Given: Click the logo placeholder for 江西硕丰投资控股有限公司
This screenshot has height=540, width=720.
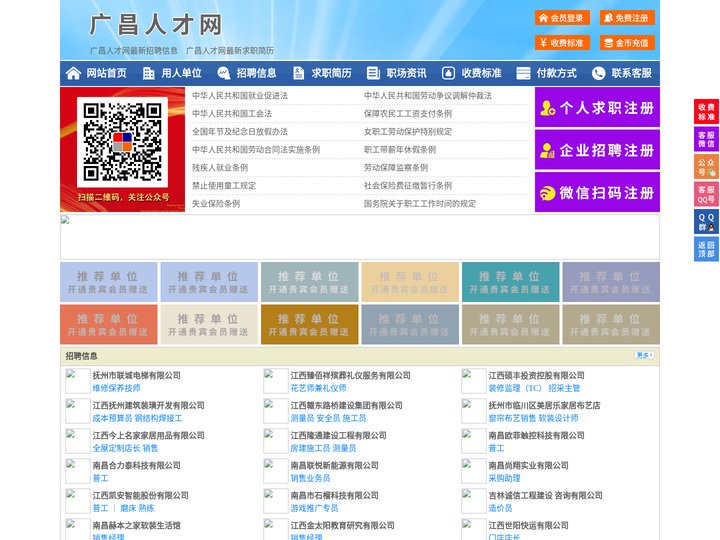Looking at the screenshot, I should (x=473, y=381).
